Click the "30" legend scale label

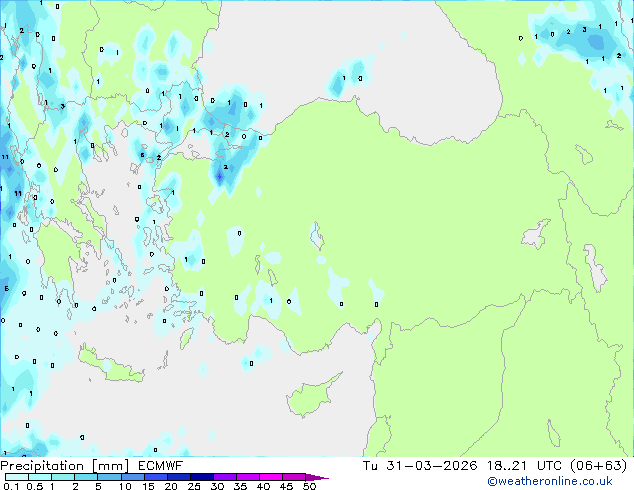218,486
